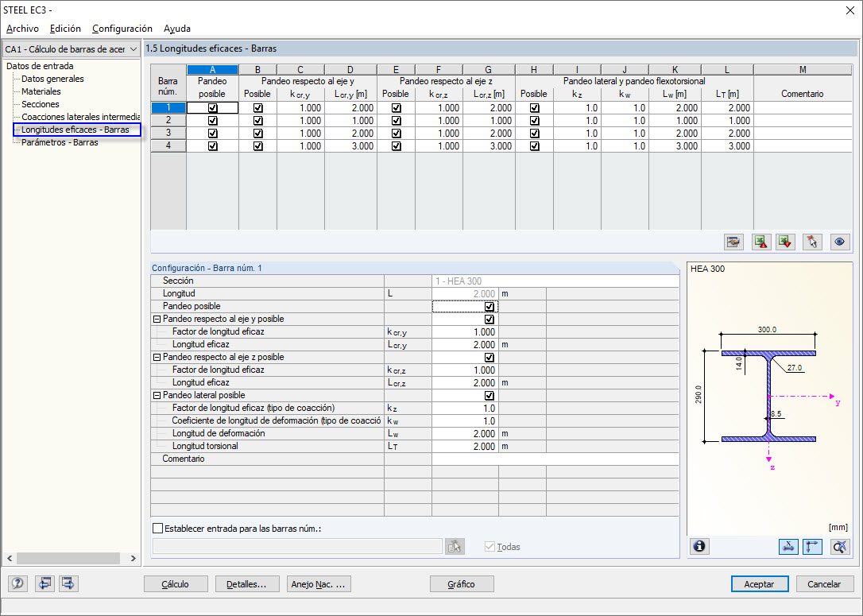Open Anejo Nac. ... settings
Screen dimensions: 863x616
pos(319,584)
